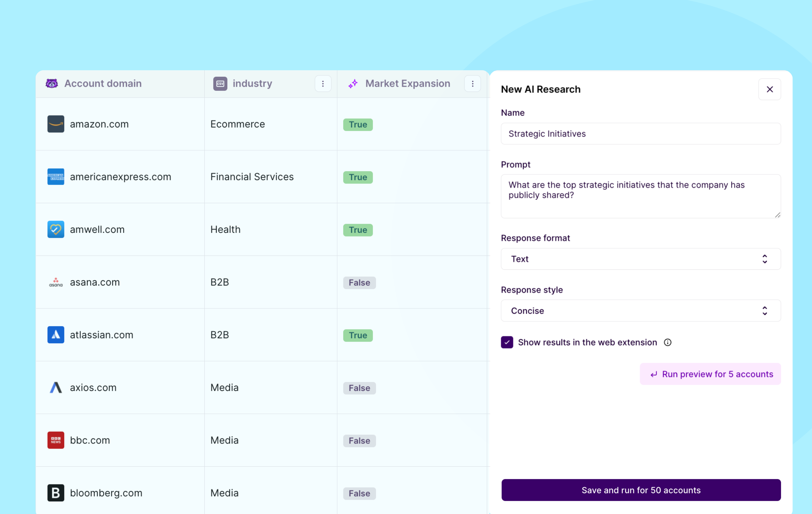Image resolution: width=812 pixels, height=514 pixels.
Task: Click the Amazon logo in first row
Action: 56,124
